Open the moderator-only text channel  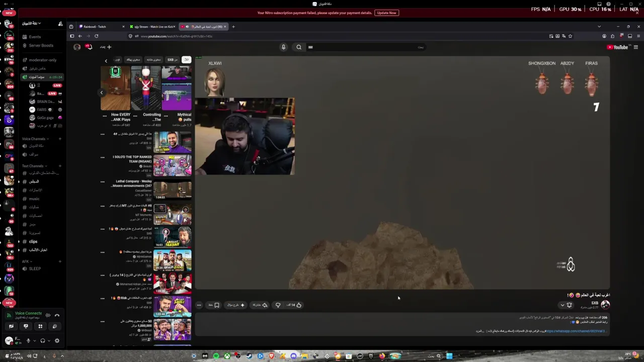42,60
